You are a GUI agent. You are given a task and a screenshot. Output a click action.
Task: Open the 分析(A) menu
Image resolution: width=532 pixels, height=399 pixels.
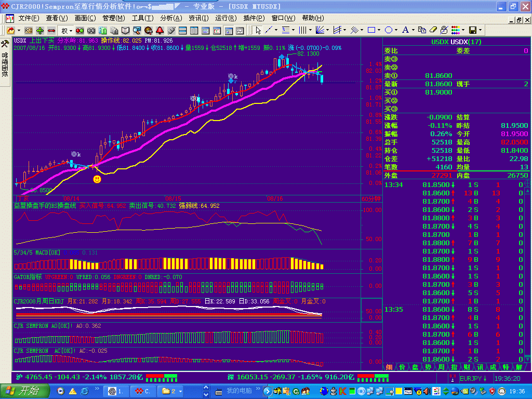[x=171, y=18]
